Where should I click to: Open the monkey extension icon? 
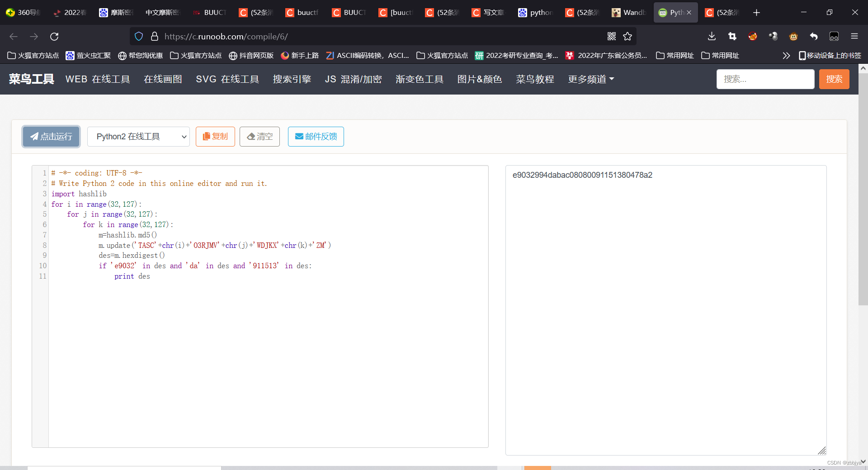[x=793, y=37]
